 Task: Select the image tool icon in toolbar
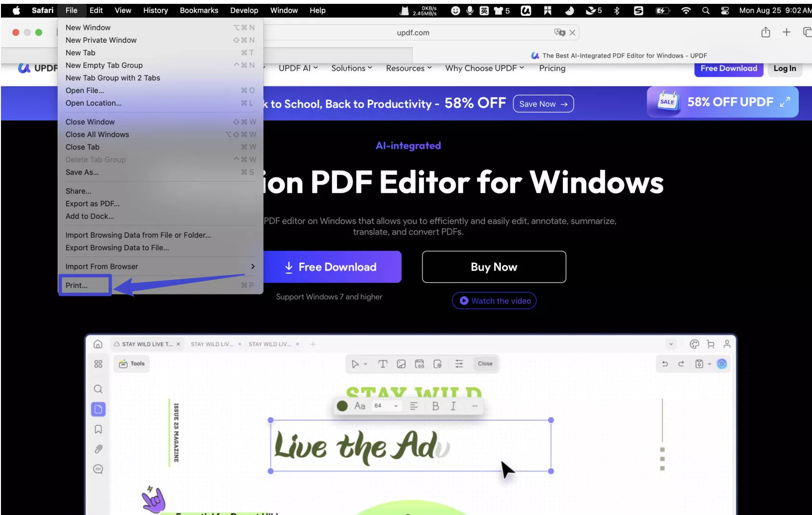pyautogui.click(x=401, y=364)
